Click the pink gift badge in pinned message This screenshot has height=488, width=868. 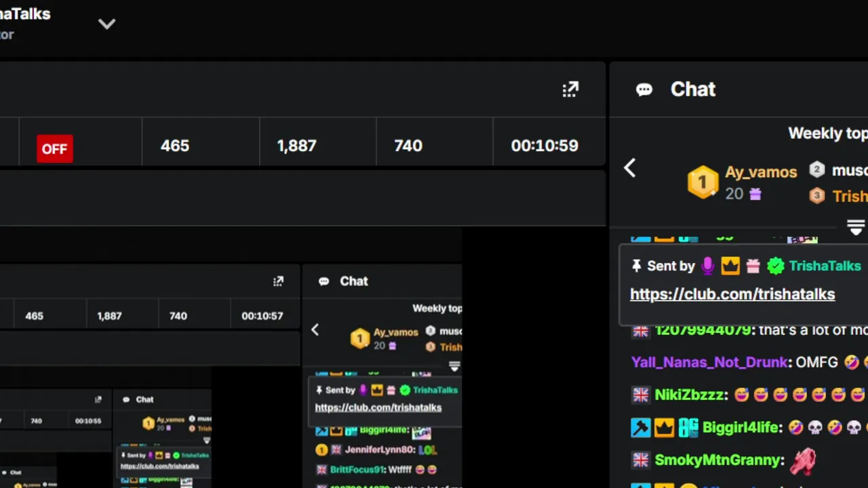(x=753, y=266)
